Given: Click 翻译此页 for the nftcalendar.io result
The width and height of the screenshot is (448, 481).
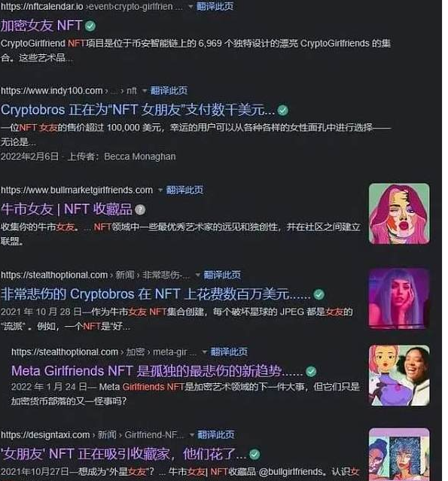Looking at the screenshot, I should click(x=215, y=6).
